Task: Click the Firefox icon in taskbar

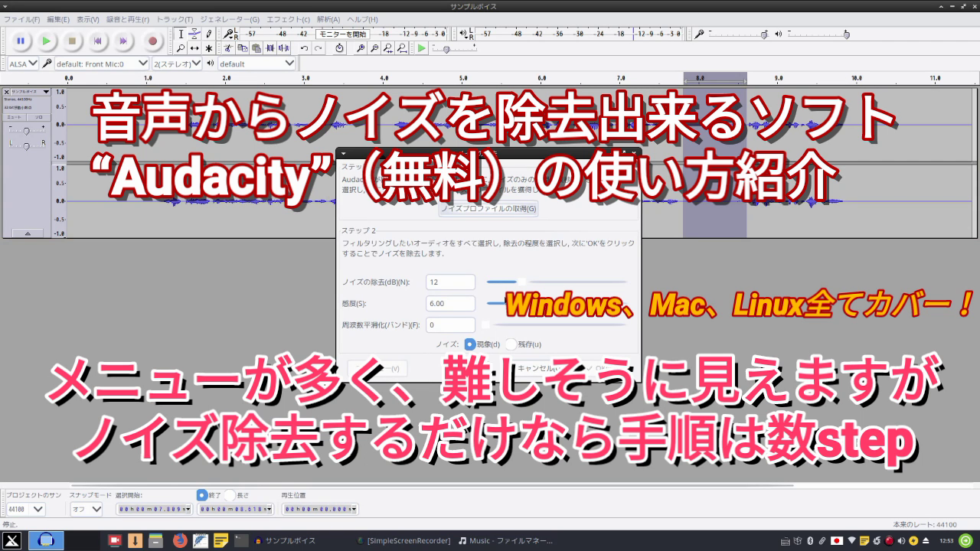Action: (x=180, y=540)
